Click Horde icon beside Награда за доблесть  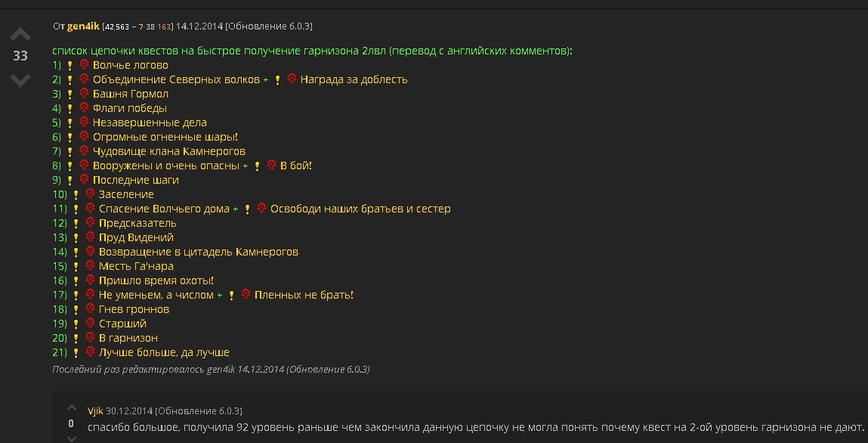point(292,79)
